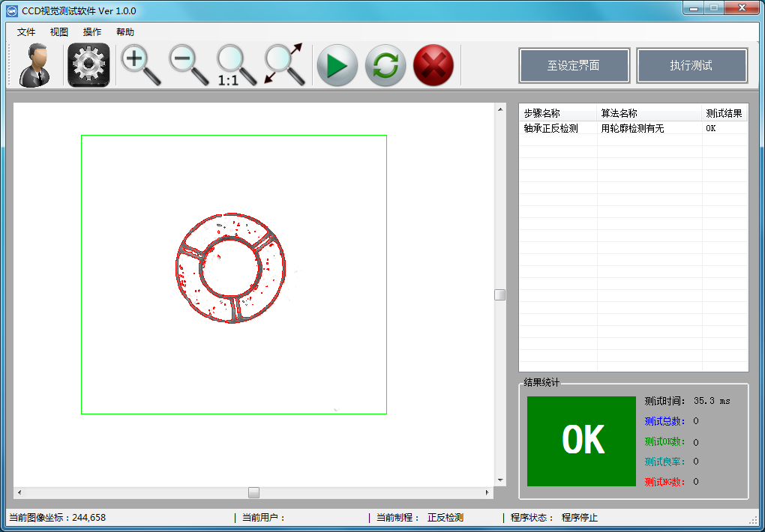This screenshot has height=532, width=765.
Task: Open settings with the gear icon
Action: tap(88, 65)
